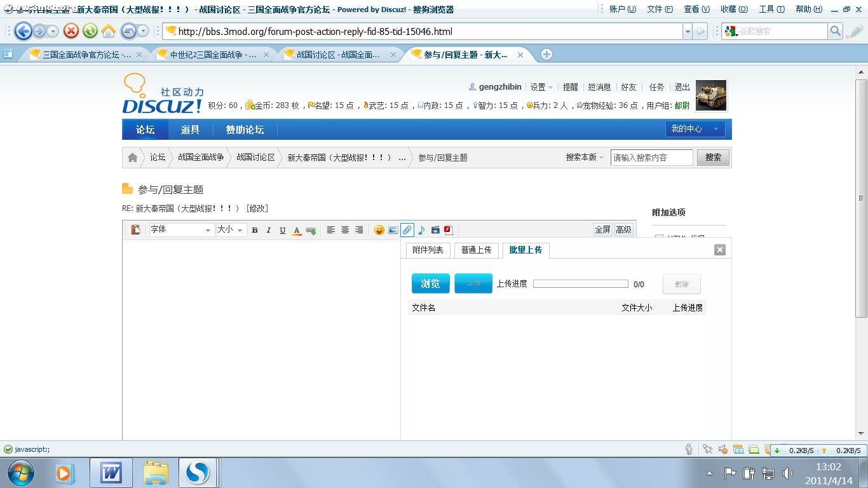
Task: Open the font color A icon
Action: [297, 230]
